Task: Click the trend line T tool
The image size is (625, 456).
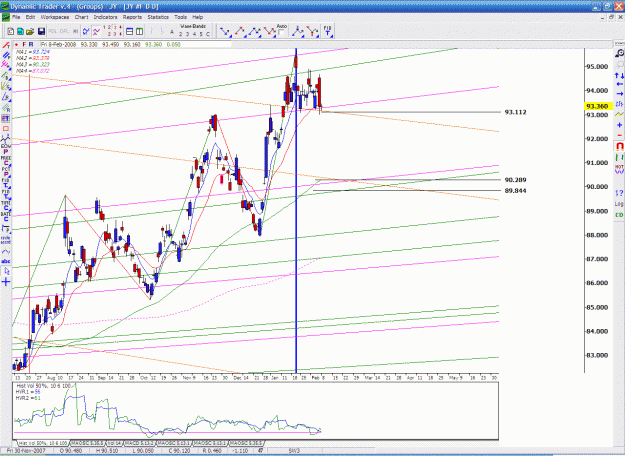Action: tap(6, 45)
